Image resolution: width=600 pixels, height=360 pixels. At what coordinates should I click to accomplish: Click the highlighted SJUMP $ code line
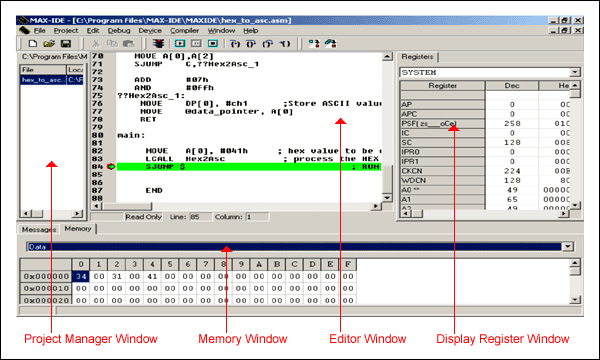click(249, 166)
